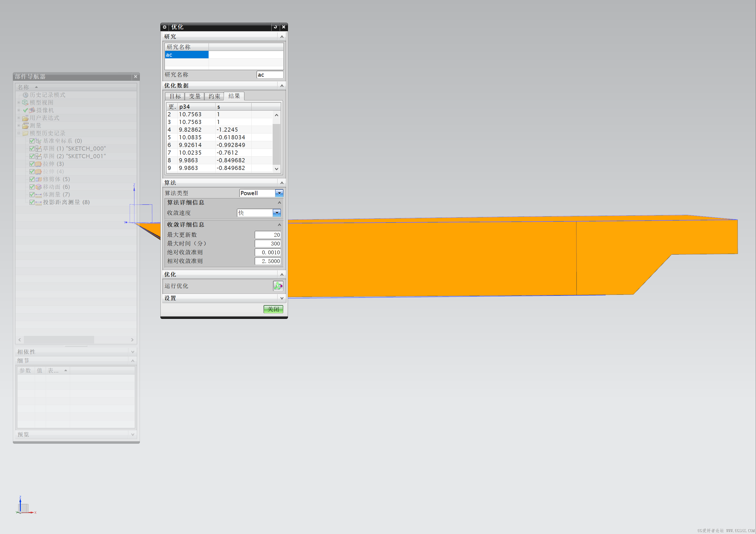Toggle the extrude (3) feature checkbox
Viewport: 756px width, 534px height.
[x=32, y=164]
